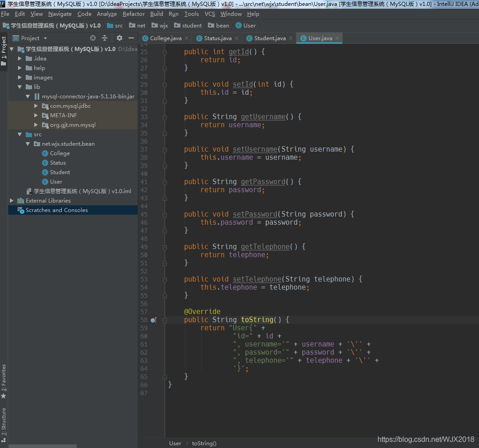Close the User.java tab
This screenshot has height=448, width=479.
click(337, 38)
